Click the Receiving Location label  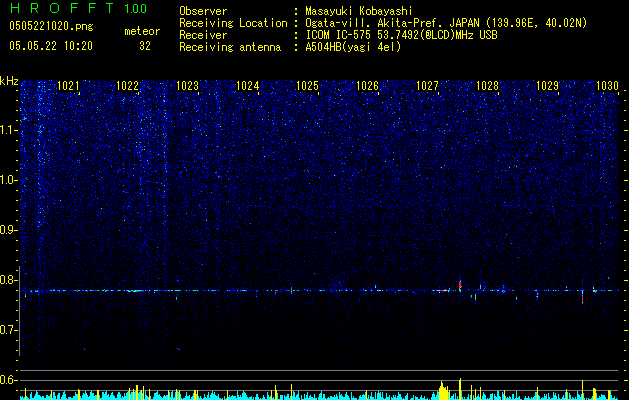233,23
